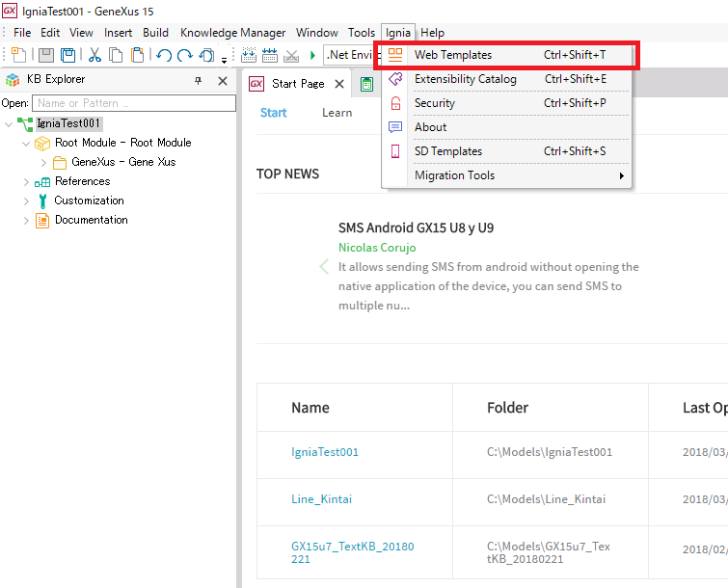Image resolution: width=728 pixels, height=588 pixels.
Task: Choose Web Templates from Ignia menu
Action: (506, 55)
